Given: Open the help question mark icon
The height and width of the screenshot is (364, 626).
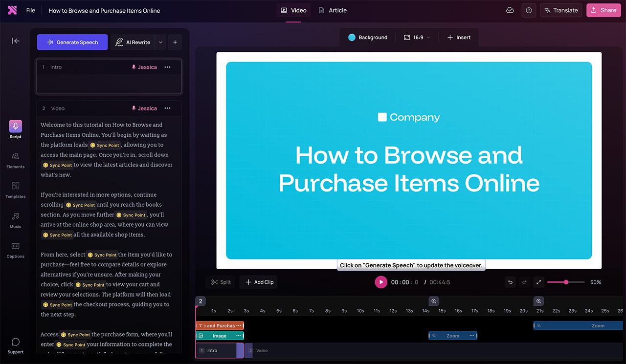Looking at the screenshot, I should pos(529,10).
